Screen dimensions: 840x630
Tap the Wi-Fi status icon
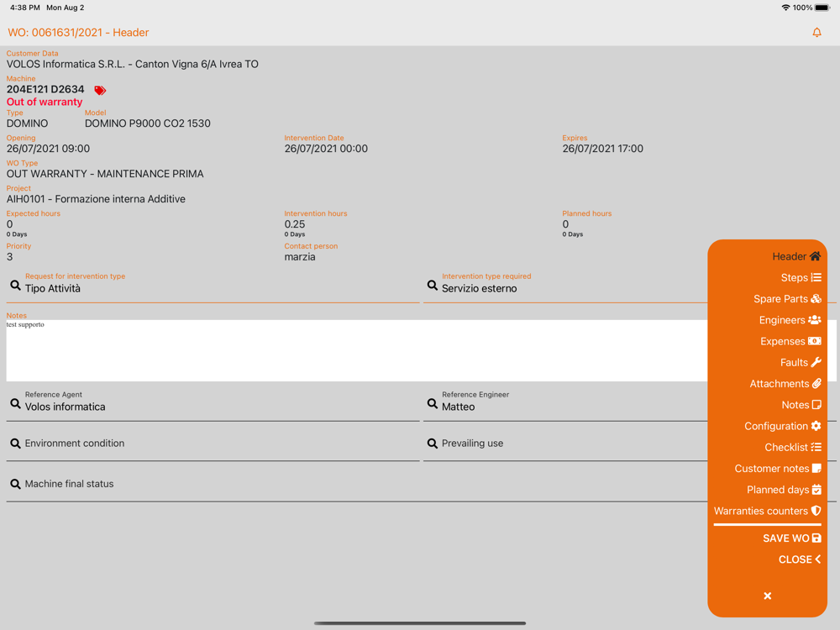(785, 8)
